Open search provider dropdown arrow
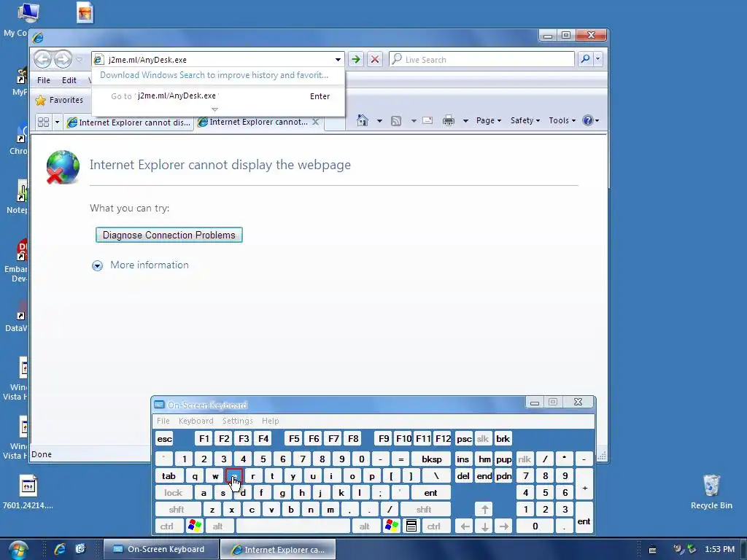747x560 pixels. click(598, 59)
